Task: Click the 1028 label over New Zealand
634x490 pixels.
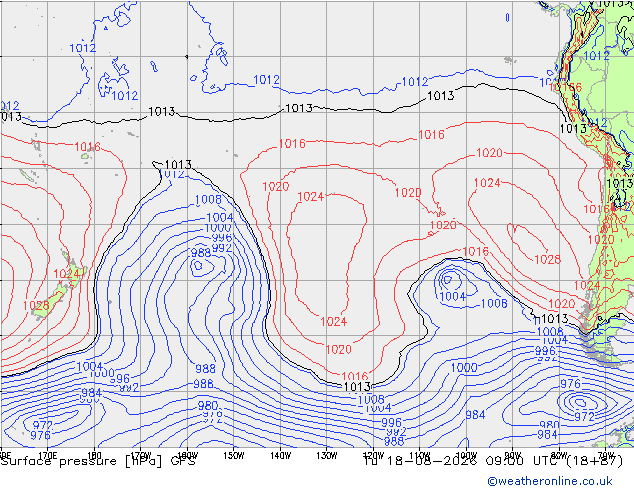Action: pyautogui.click(x=36, y=306)
